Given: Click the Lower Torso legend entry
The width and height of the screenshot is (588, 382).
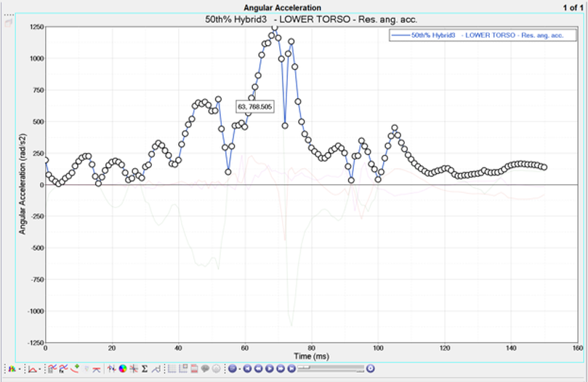Looking at the screenshot, I should pyautogui.click(x=478, y=34).
